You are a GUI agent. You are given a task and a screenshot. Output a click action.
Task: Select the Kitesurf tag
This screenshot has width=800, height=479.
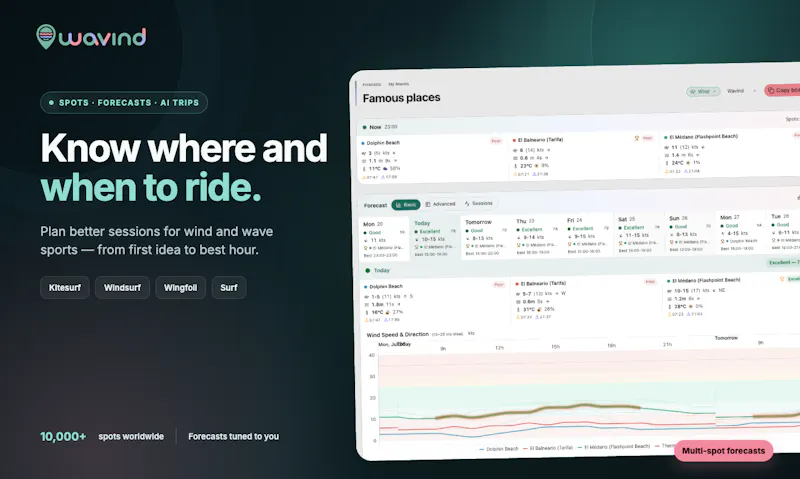65,288
